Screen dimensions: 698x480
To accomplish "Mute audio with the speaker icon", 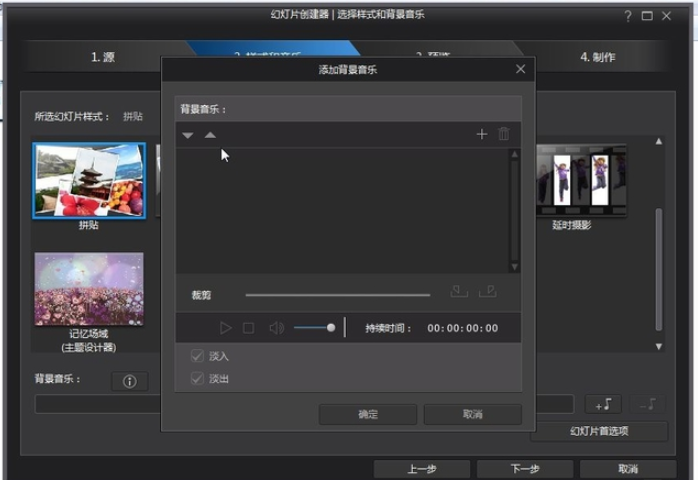I will (276, 328).
